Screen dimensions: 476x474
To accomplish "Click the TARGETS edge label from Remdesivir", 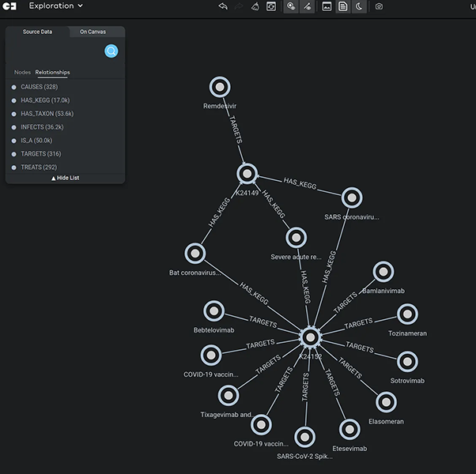I will click(x=236, y=130).
